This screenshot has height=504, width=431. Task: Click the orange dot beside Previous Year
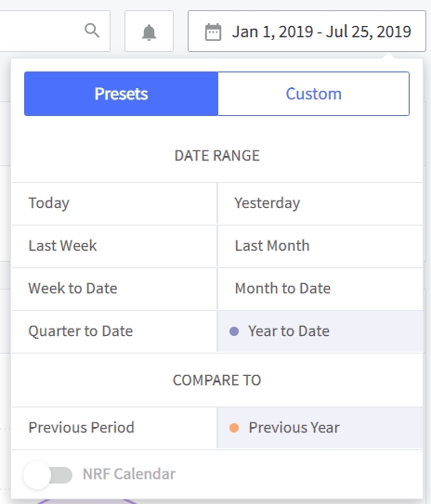[x=234, y=428]
